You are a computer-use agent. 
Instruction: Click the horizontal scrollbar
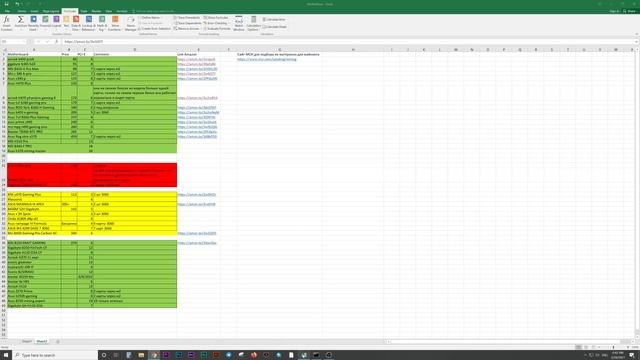[x=506, y=341]
